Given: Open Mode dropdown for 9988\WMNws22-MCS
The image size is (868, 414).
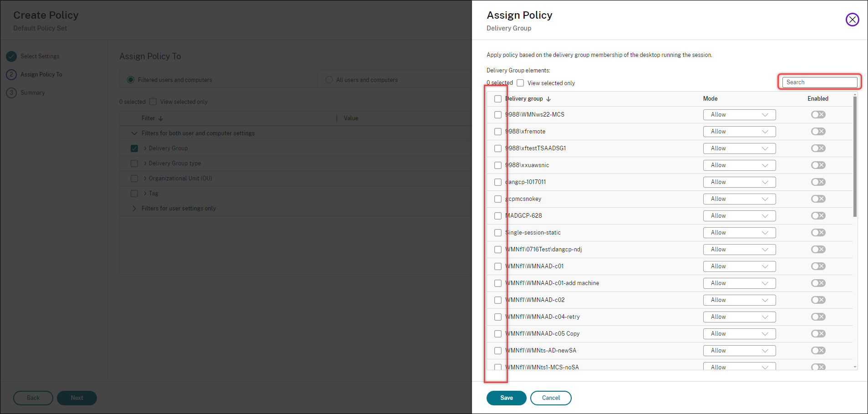Looking at the screenshot, I should pos(739,115).
